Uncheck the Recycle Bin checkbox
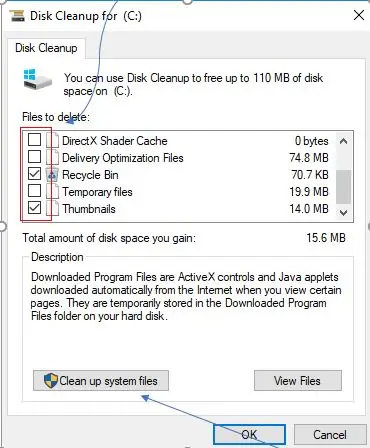This screenshot has width=370, height=448. coord(34,174)
